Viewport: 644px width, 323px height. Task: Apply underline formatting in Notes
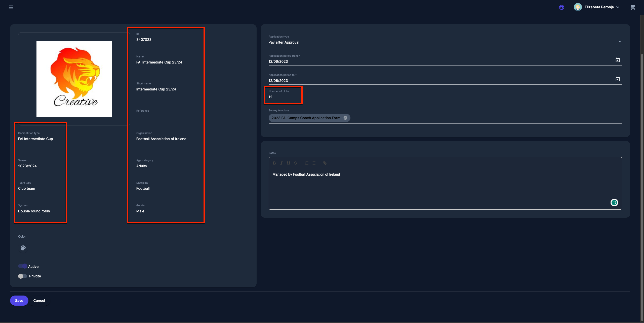[288, 163]
